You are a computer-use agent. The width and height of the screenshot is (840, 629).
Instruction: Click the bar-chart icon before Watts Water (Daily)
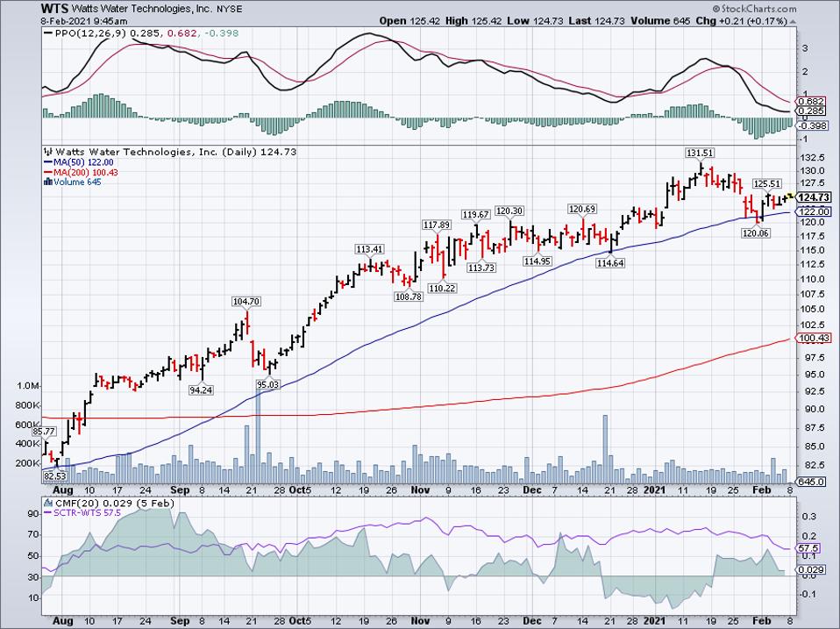pyautogui.click(x=49, y=152)
